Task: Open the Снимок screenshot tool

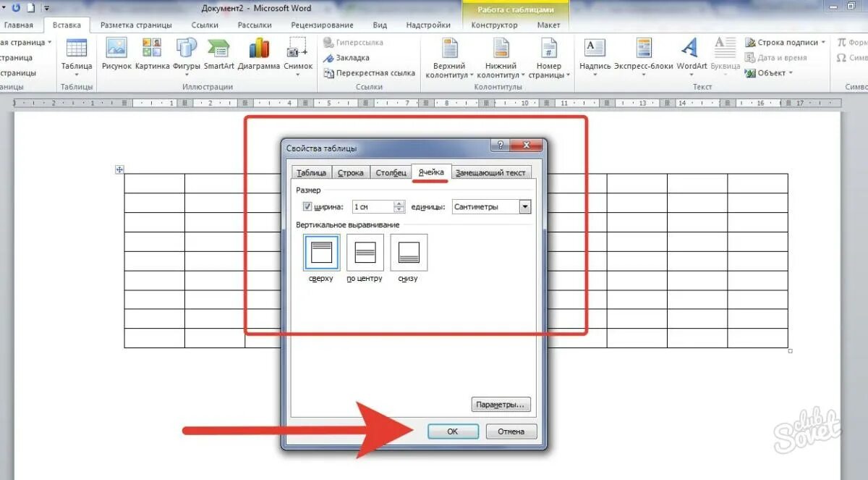Action: (x=298, y=58)
